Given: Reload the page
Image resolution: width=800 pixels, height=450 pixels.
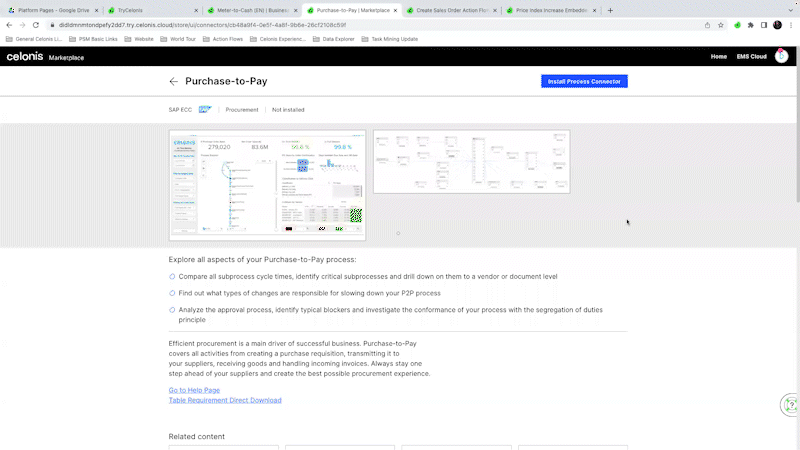Looking at the screenshot, I should click(36, 25).
